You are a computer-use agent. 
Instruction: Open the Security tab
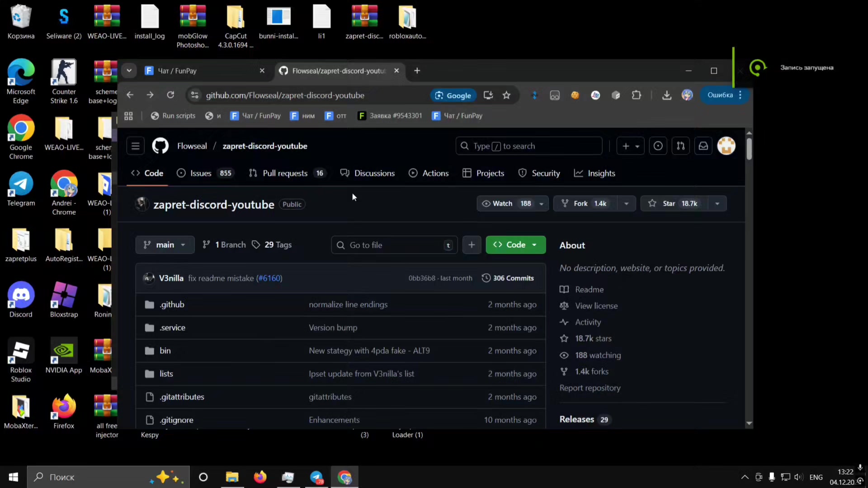(539, 173)
